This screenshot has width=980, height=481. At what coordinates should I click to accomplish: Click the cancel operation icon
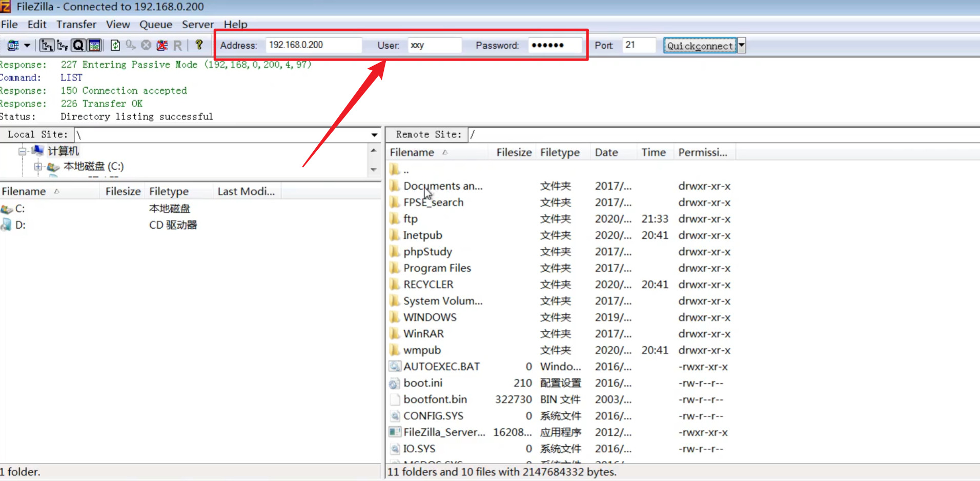point(146,46)
